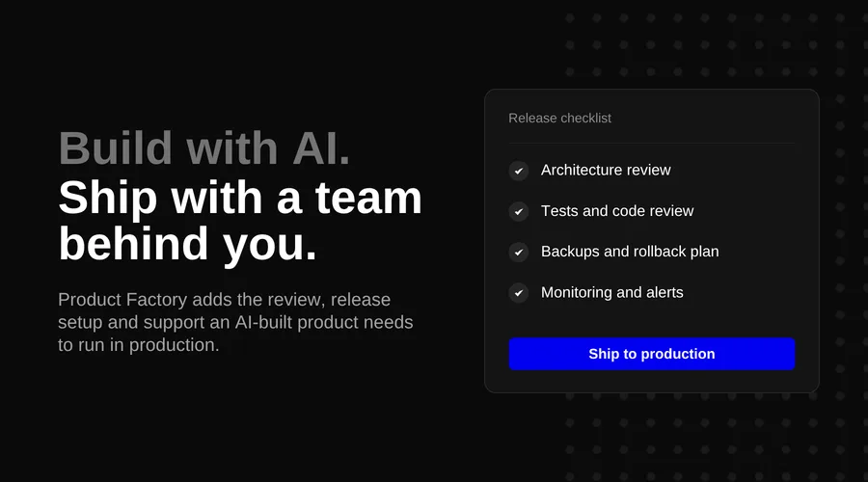Viewport: 868px width, 482px height.
Task: Click the to run in production. line
Action: pyautogui.click(x=138, y=345)
